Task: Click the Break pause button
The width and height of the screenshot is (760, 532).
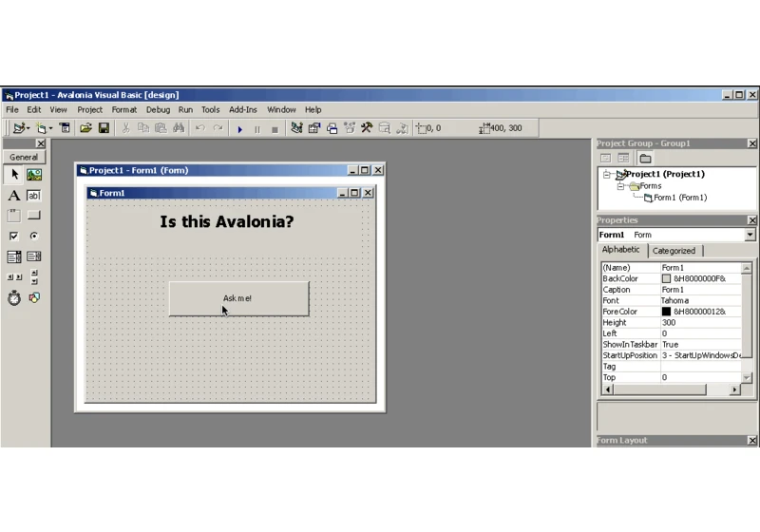Action: [257, 129]
